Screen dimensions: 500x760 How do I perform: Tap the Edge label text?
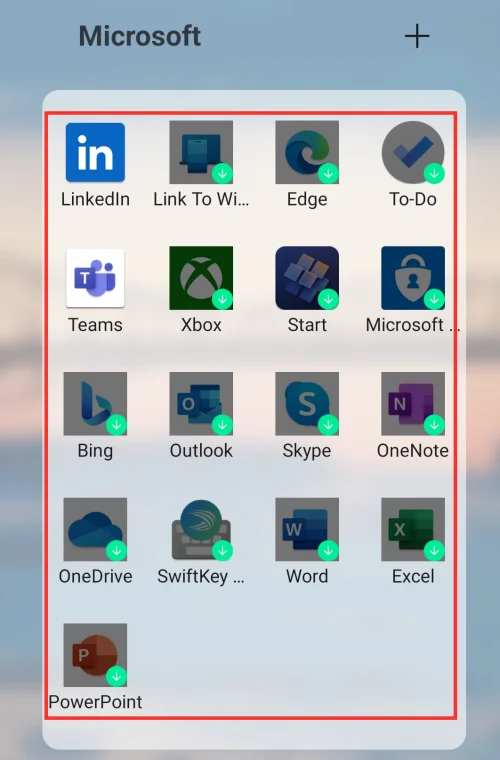(x=307, y=200)
